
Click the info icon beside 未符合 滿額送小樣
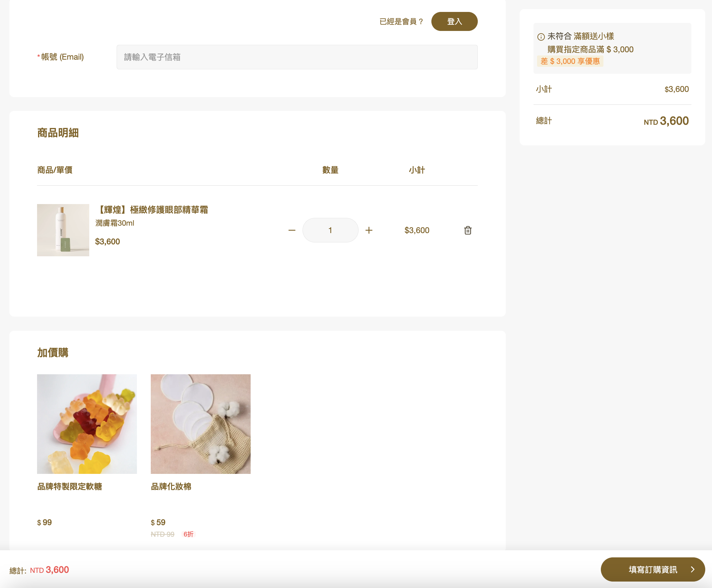[x=541, y=36]
